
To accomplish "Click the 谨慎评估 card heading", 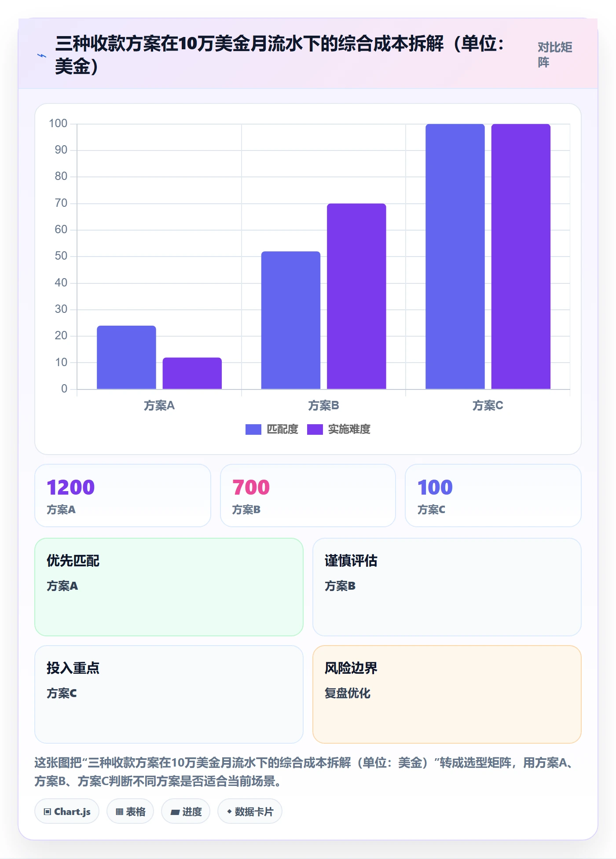I will coord(351,561).
